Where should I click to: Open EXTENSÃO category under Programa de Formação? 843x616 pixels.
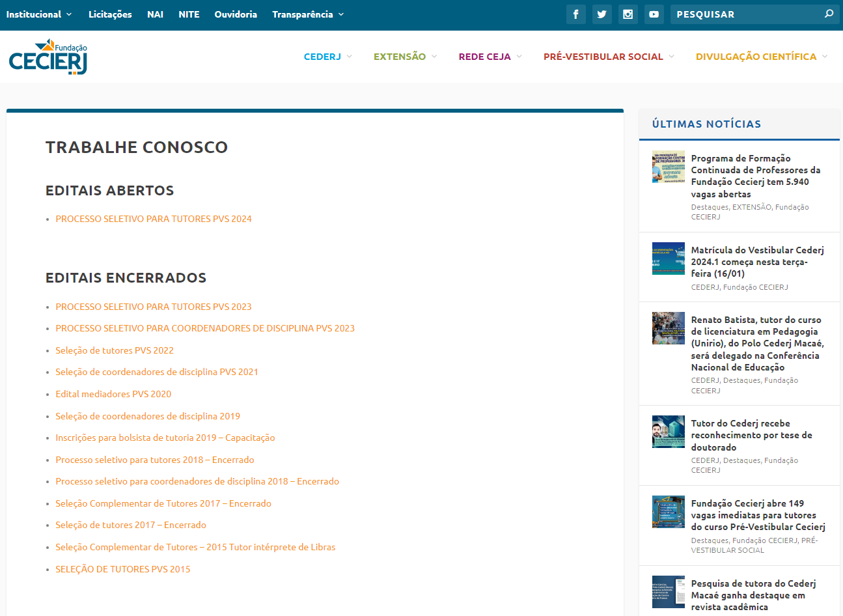752,207
